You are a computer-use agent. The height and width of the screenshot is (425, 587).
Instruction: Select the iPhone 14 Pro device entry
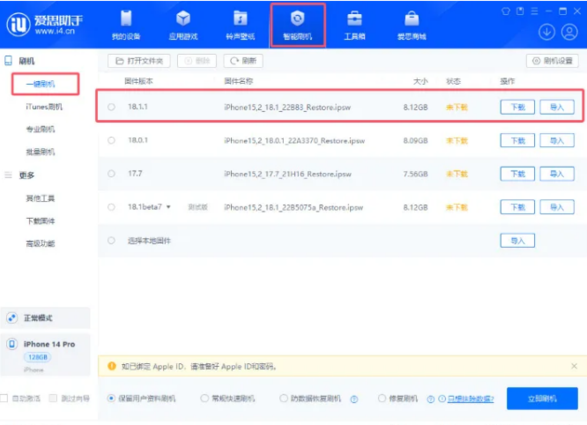tap(45, 355)
